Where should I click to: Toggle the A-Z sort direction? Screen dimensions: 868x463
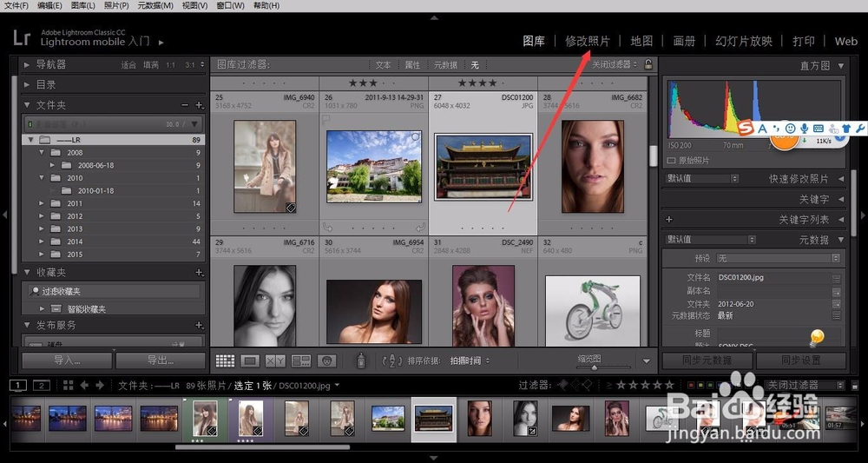tap(392, 361)
